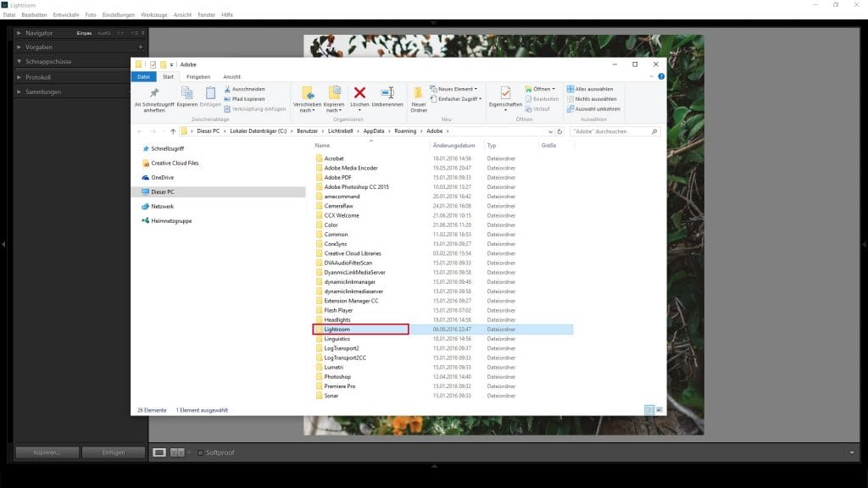The width and height of the screenshot is (868, 488).
Task: Switch to the large icons view in the status bar
Action: 659,410
